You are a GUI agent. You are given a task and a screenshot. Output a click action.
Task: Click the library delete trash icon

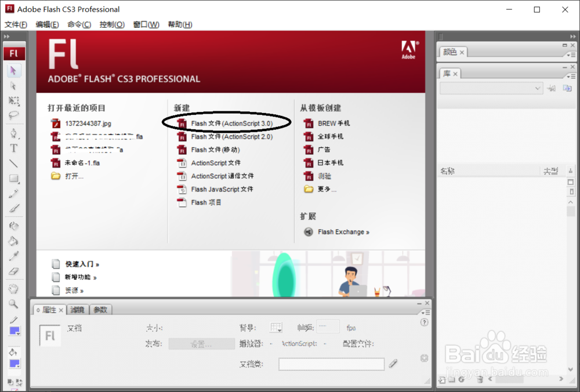coord(480,379)
